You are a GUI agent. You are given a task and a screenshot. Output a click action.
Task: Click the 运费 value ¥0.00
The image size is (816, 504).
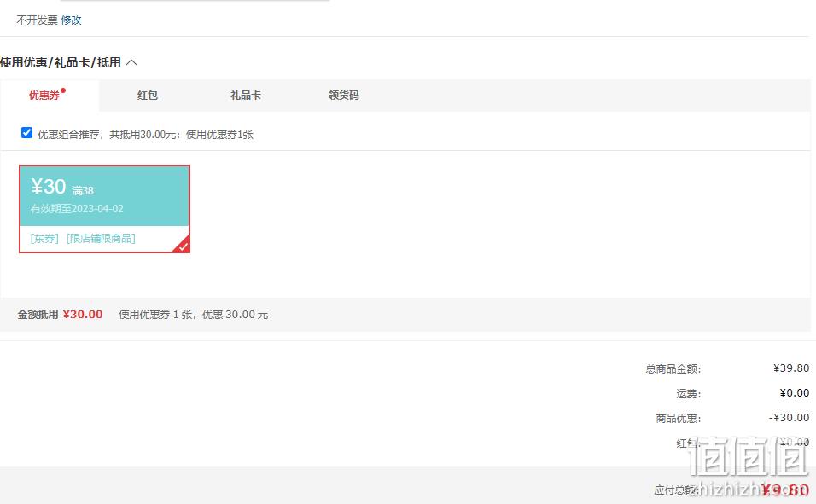pos(794,392)
